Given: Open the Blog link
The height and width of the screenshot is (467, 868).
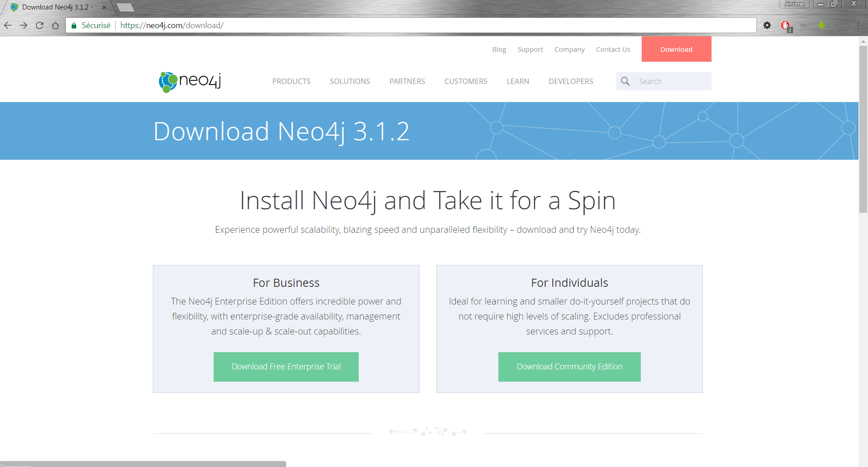Looking at the screenshot, I should (499, 49).
